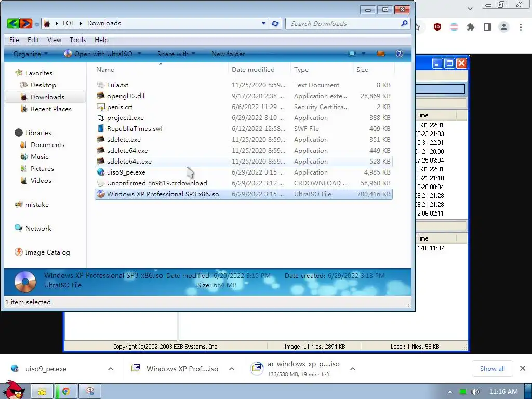Image resolution: width=532 pixels, height=399 pixels.
Task: Select Desktop under Favorites
Action: coord(38,85)
